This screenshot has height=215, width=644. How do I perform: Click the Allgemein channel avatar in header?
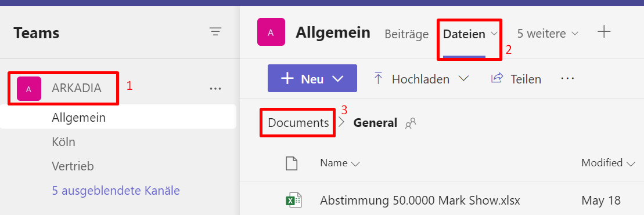pos(271,32)
